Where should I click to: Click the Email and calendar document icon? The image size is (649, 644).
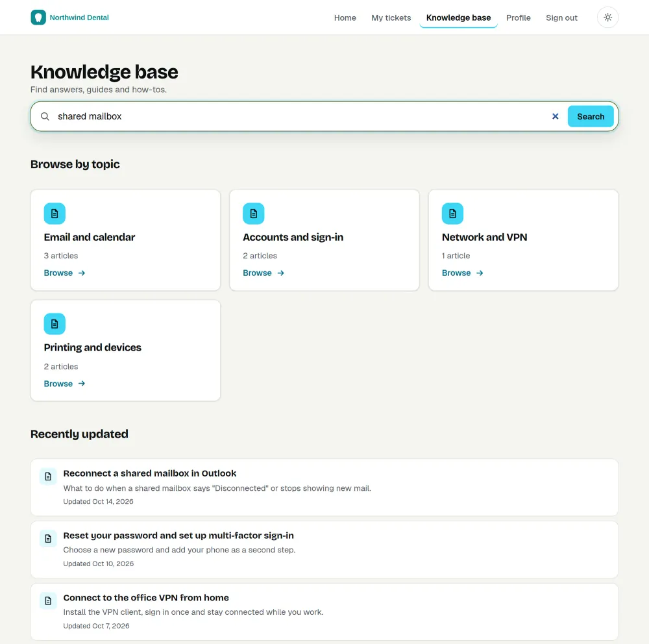(x=55, y=214)
